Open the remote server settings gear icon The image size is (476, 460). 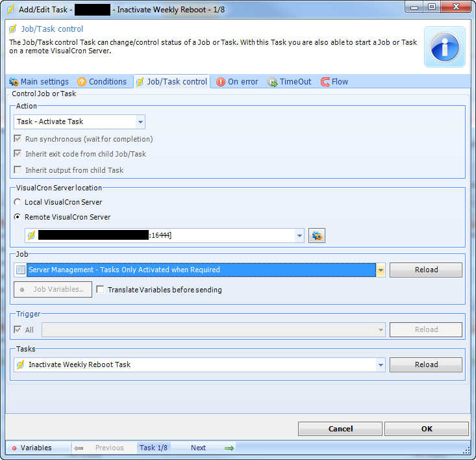317,235
